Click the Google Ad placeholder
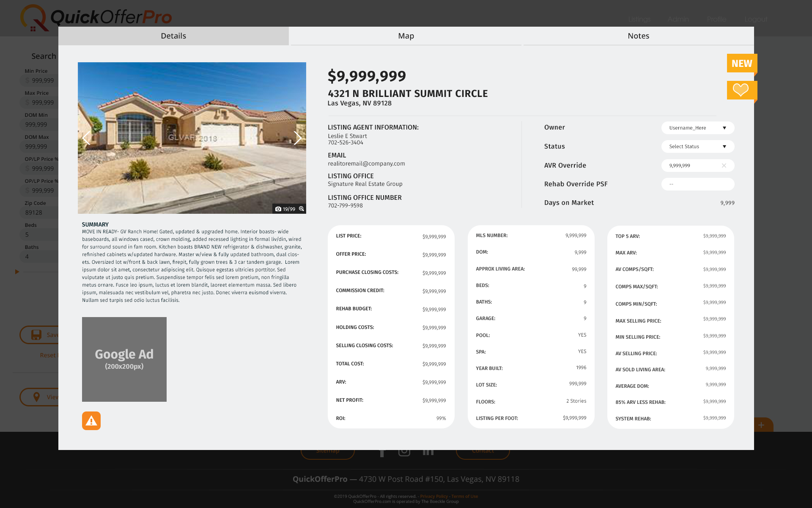This screenshot has height=508, width=812. point(124,359)
